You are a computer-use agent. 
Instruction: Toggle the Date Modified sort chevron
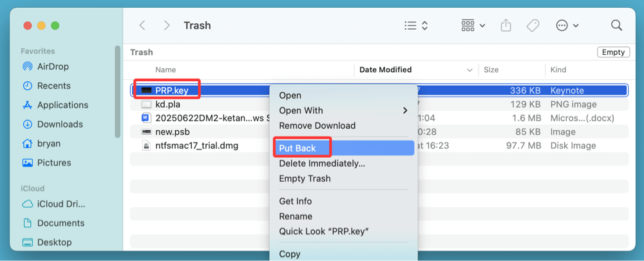470,70
